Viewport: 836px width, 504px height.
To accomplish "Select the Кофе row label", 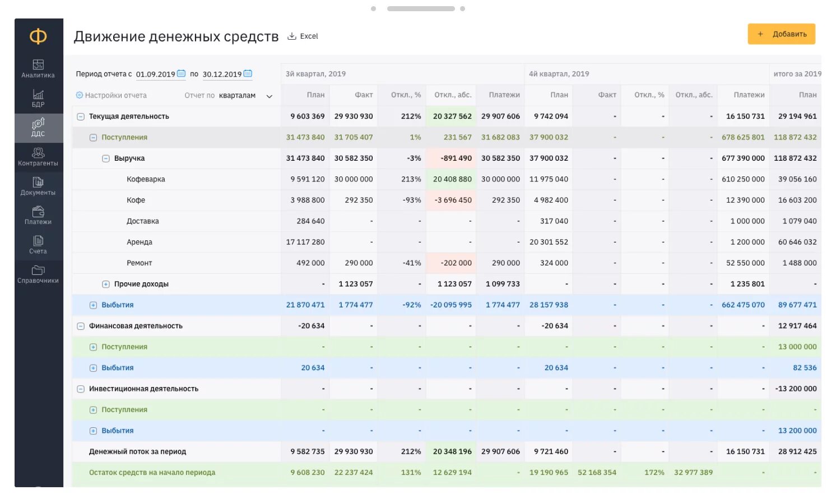I will [136, 200].
